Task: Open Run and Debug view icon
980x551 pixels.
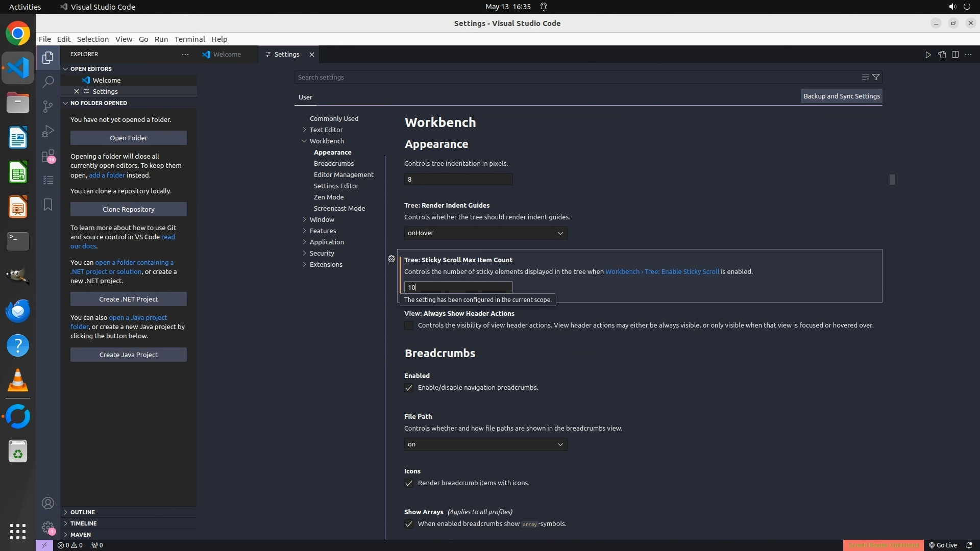Action: pyautogui.click(x=48, y=131)
